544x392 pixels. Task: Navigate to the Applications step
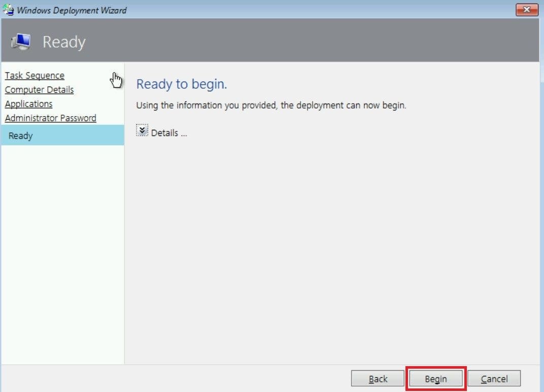[28, 104]
